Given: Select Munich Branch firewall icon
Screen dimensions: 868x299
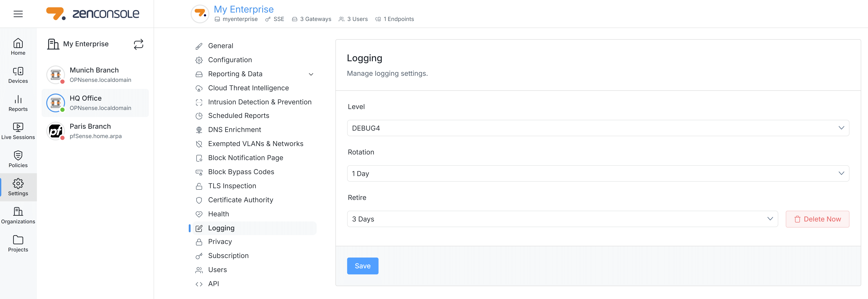Looking at the screenshot, I should click(56, 75).
